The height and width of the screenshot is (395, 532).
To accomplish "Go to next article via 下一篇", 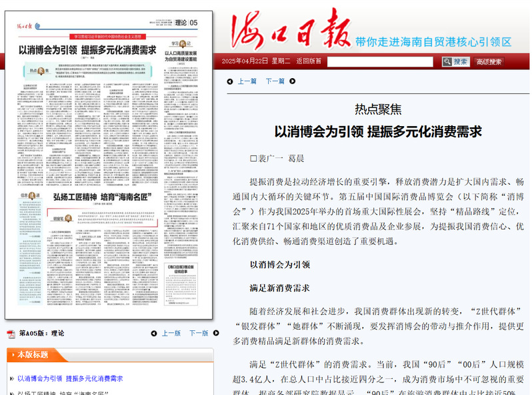I will click(x=275, y=81).
